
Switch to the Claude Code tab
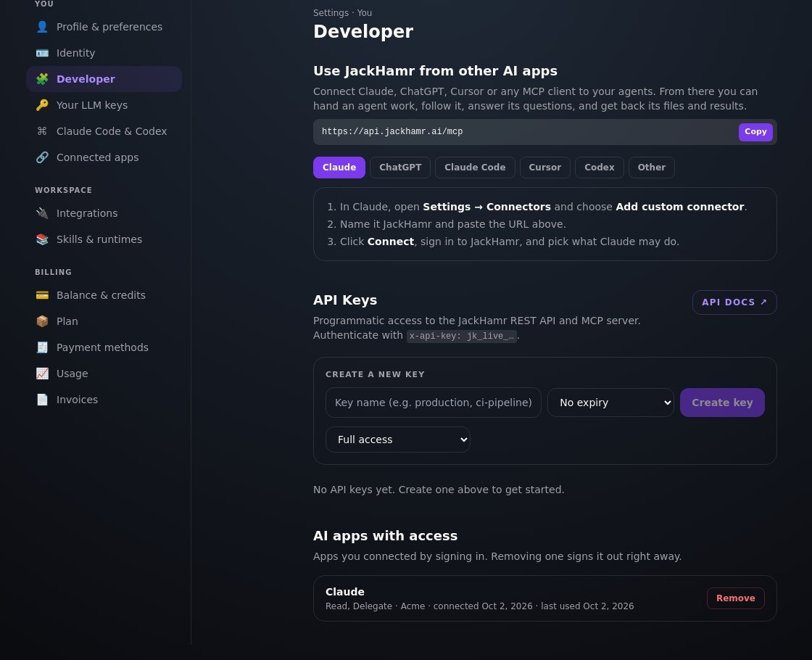(475, 168)
